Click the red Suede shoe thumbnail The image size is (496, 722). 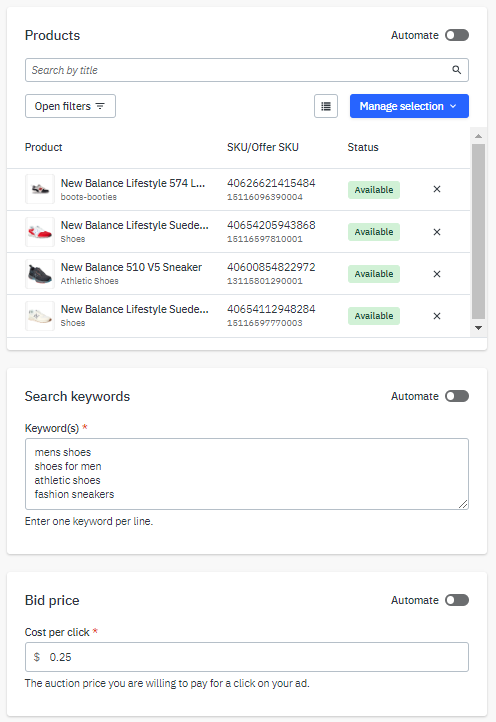click(40, 232)
